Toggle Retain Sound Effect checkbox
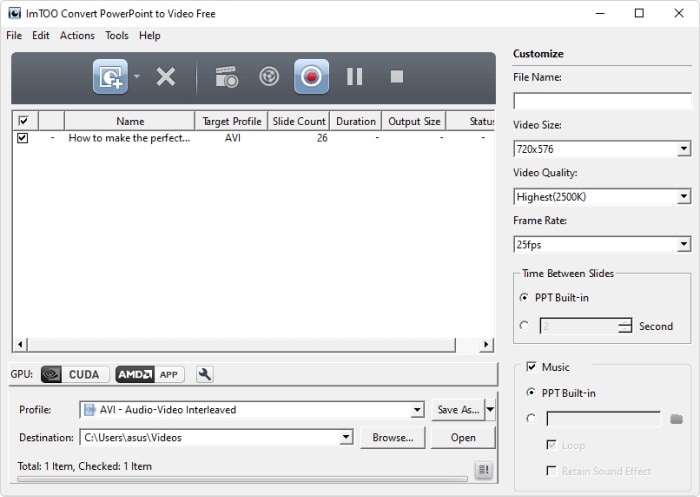This screenshot has height=497, width=700. pos(551,471)
